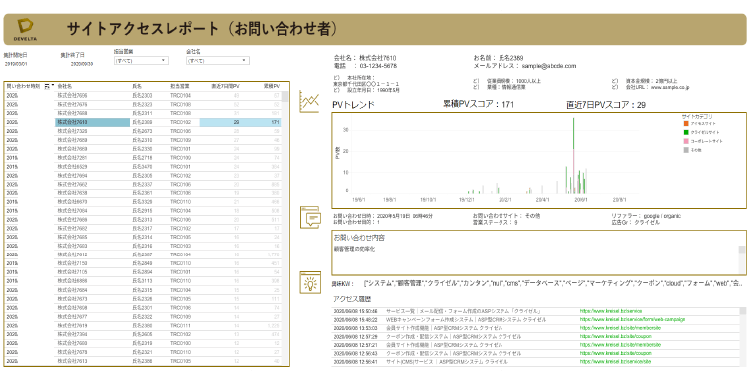The height and width of the screenshot is (380, 750).
Task: Open the web-campaign URL link
Action: tap(632, 319)
